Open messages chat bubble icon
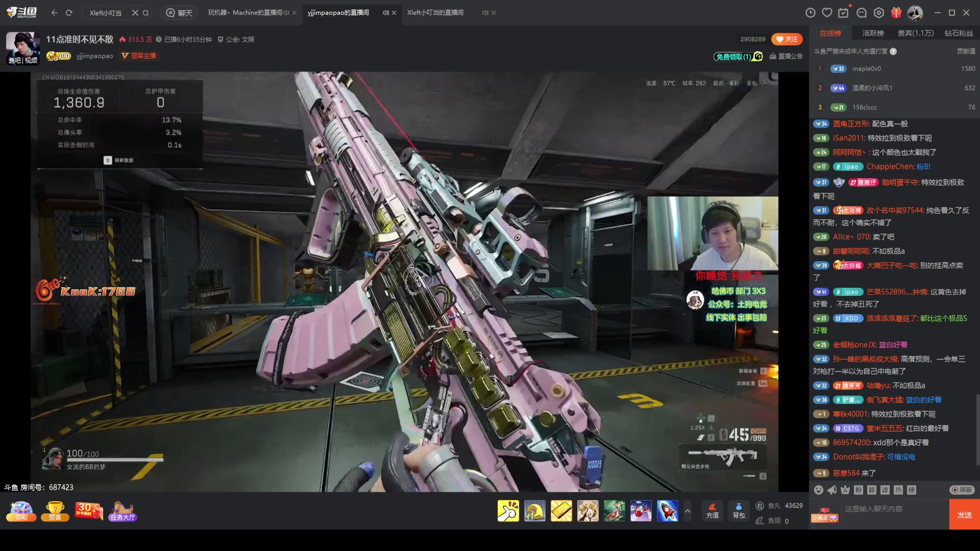The width and height of the screenshot is (980, 551). pos(862,13)
